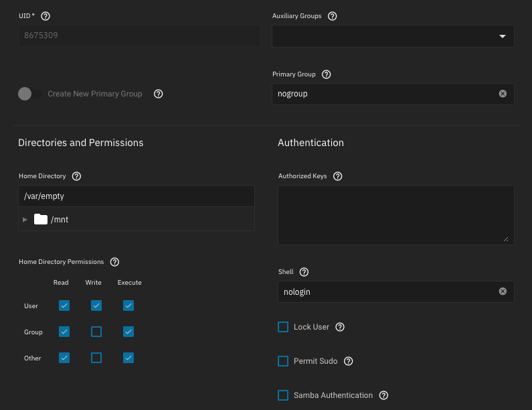Uncheck Group Execute permission
Image resolution: width=532 pixels, height=410 pixels.
[128, 332]
